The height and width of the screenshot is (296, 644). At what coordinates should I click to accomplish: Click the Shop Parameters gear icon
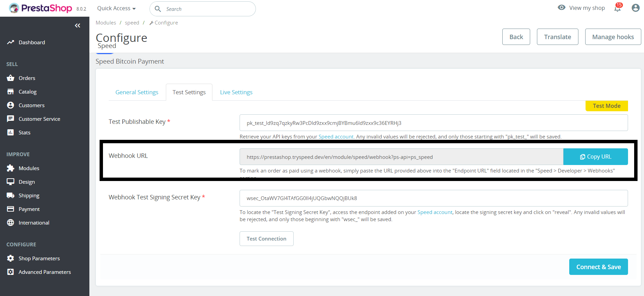(11, 258)
